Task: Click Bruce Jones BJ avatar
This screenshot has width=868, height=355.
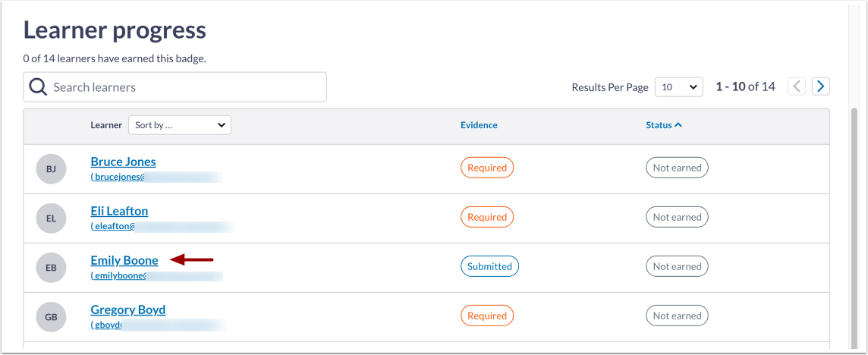Action: point(51,169)
